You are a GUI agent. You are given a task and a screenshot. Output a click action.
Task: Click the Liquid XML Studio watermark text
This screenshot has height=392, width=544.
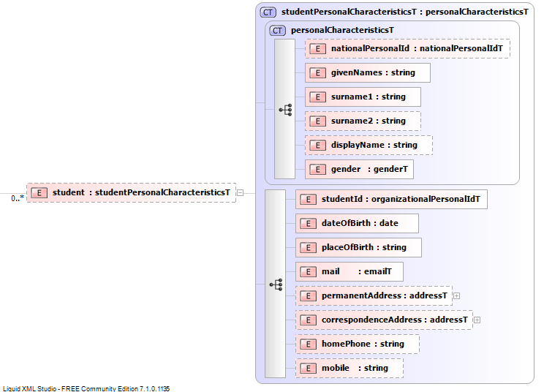(86, 388)
